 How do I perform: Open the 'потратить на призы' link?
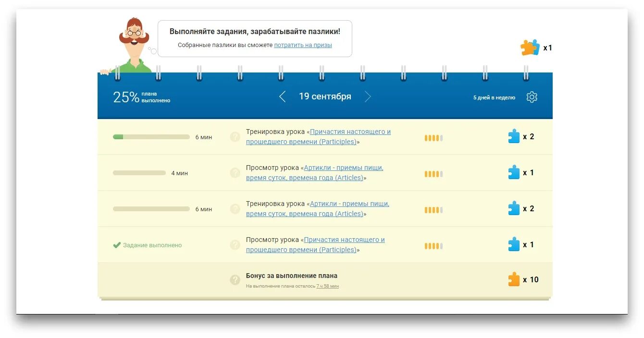point(303,45)
